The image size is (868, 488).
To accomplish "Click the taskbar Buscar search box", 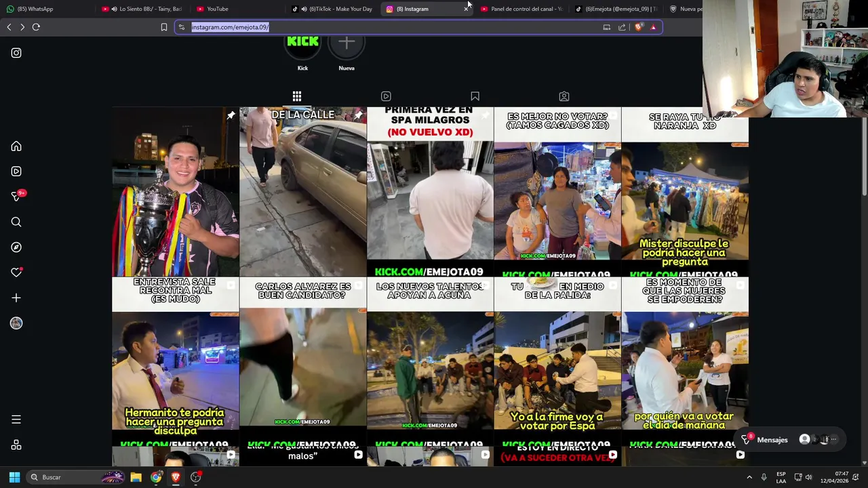I will click(76, 477).
